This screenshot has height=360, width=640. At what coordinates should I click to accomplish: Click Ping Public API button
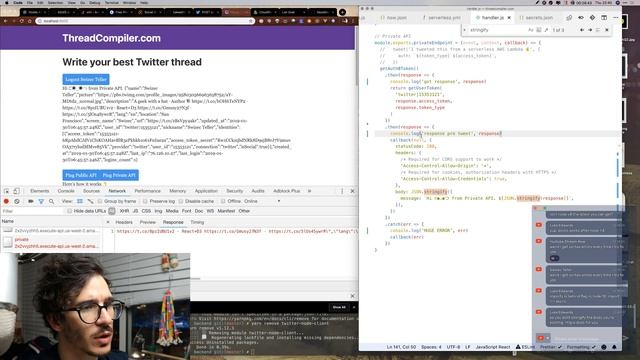[81, 175]
